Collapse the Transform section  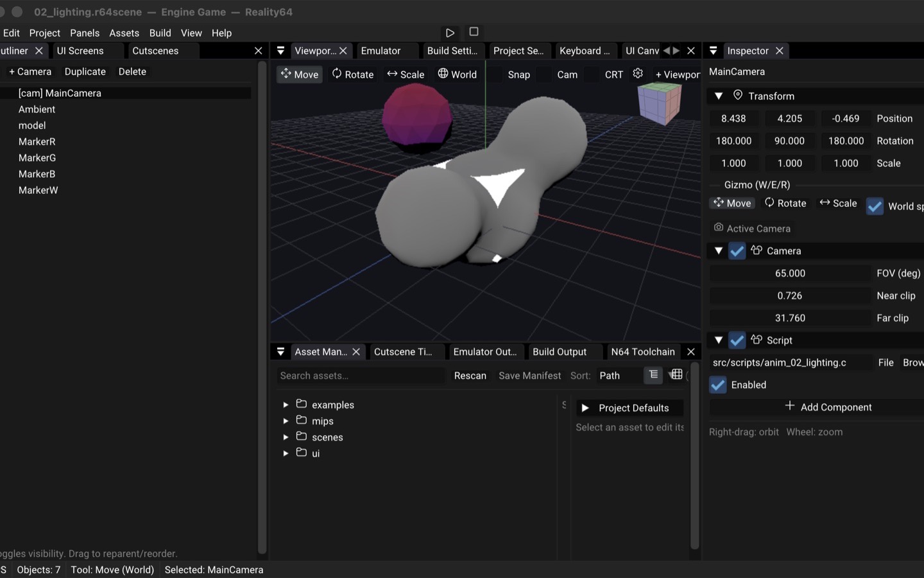(x=719, y=96)
